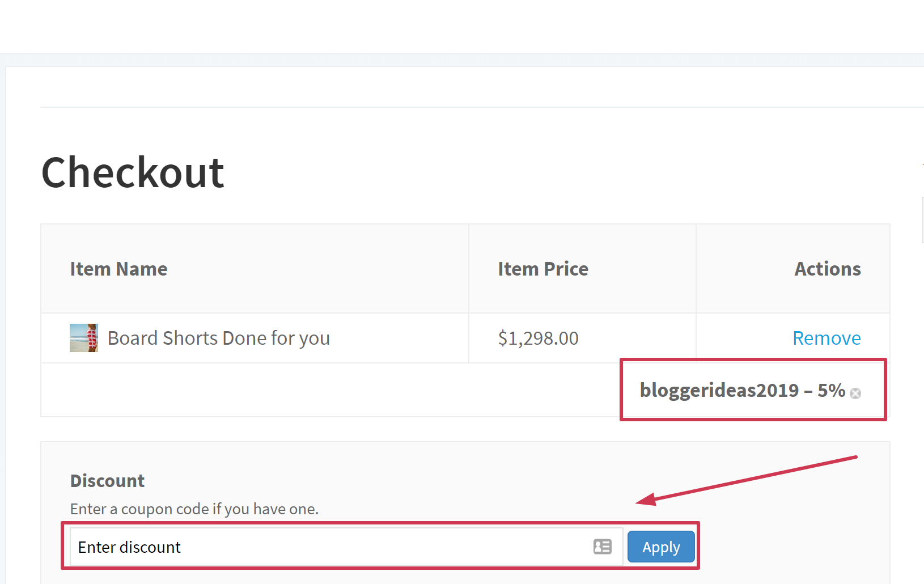Select the Actions column header
The width and height of the screenshot is (924, 584).
[x=827, y=269]
